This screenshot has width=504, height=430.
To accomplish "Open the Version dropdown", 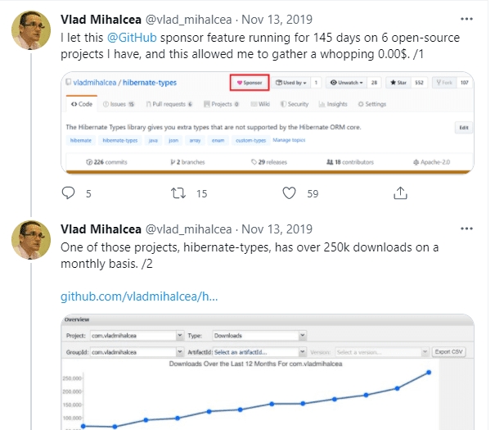I will (x=382, y=352).
